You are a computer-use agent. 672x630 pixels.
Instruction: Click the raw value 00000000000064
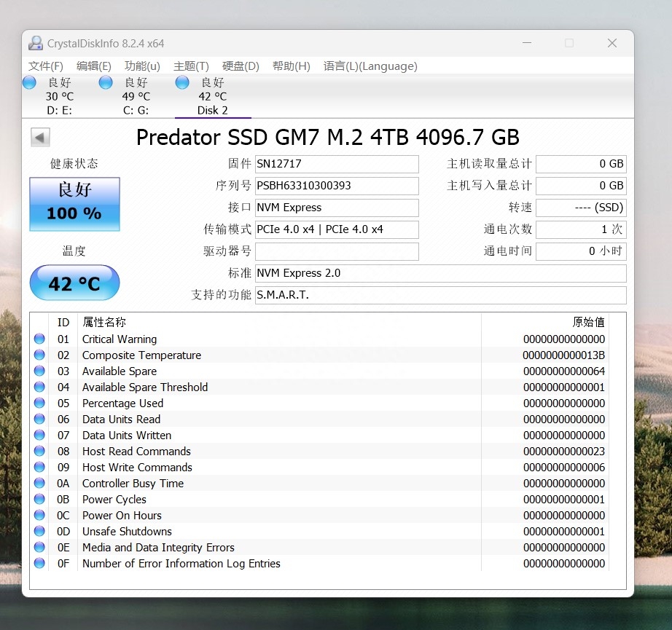[564, 371]
